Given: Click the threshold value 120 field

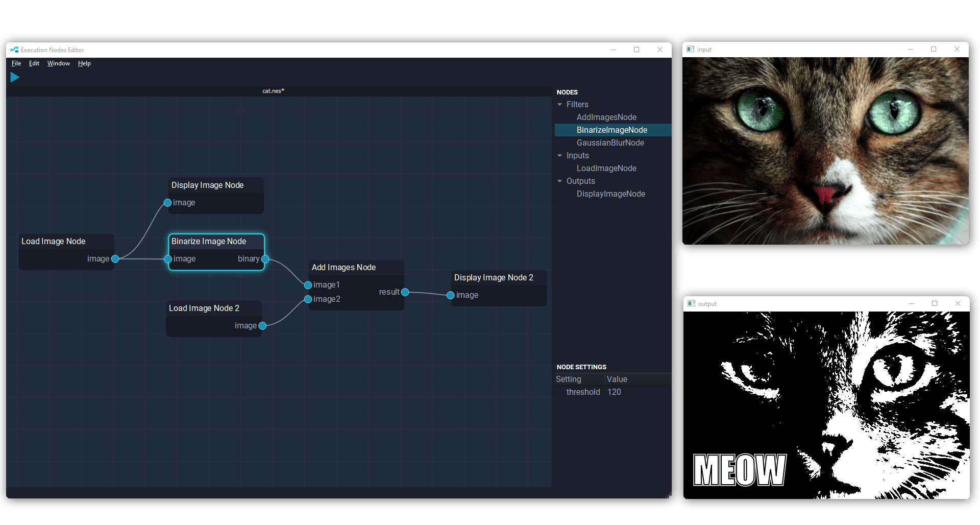Looking at the screenshot, I should click(614, 392).
